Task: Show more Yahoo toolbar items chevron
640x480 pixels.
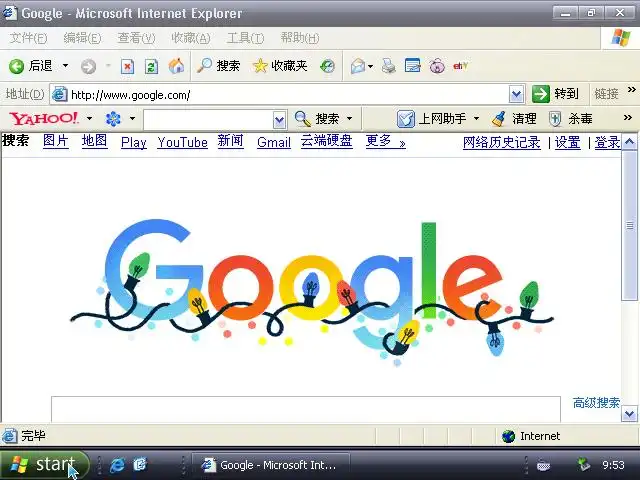Action: 628,118
